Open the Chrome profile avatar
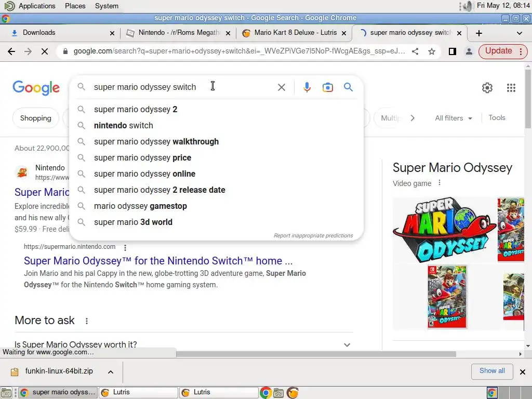Screen dimensions: 532x399 [x=469, y=51]
